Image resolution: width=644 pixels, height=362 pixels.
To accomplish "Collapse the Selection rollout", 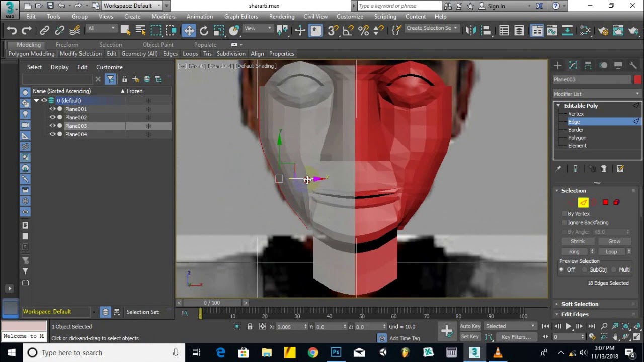I will tap(574, 191).
